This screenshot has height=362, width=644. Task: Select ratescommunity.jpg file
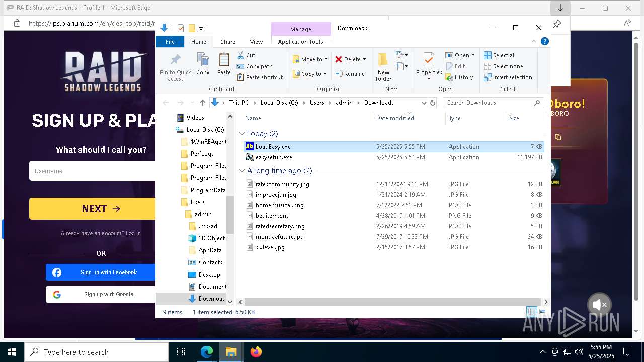282,184
